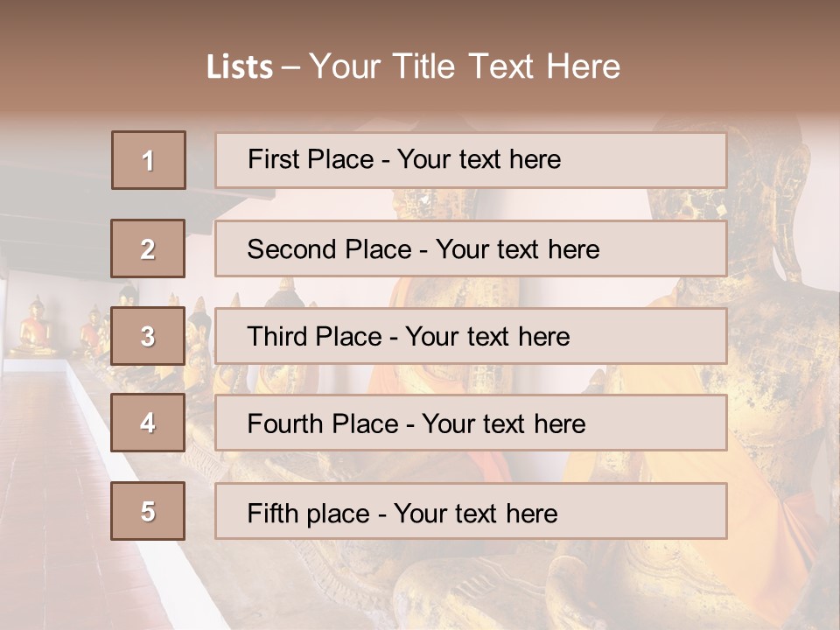Screen dimensions: 840x630
Task: Click the number 4 box
Action: pos(148,423)
